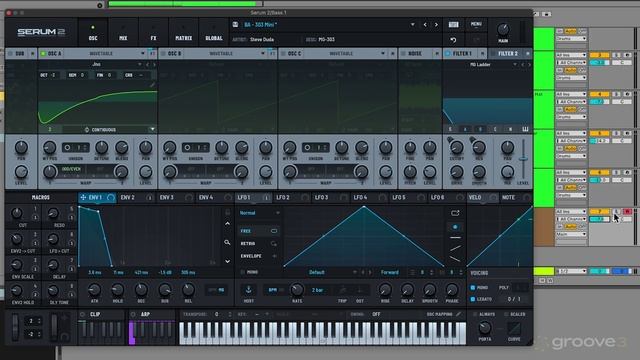The height and width of the screenshot is (360, 640).
Task: Toggle the SUB oscillator on
Action: [x=11, y=53]
